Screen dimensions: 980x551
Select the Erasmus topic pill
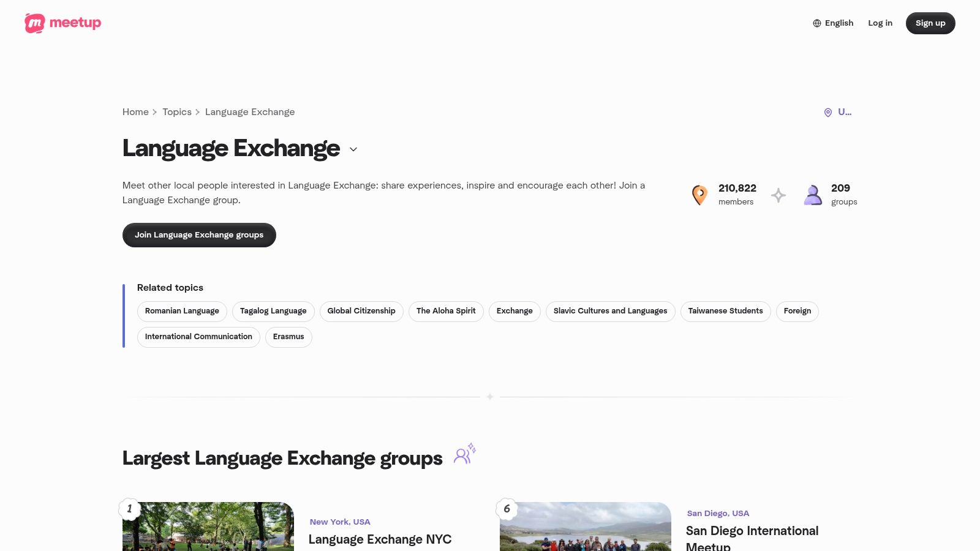pos(288,336)
